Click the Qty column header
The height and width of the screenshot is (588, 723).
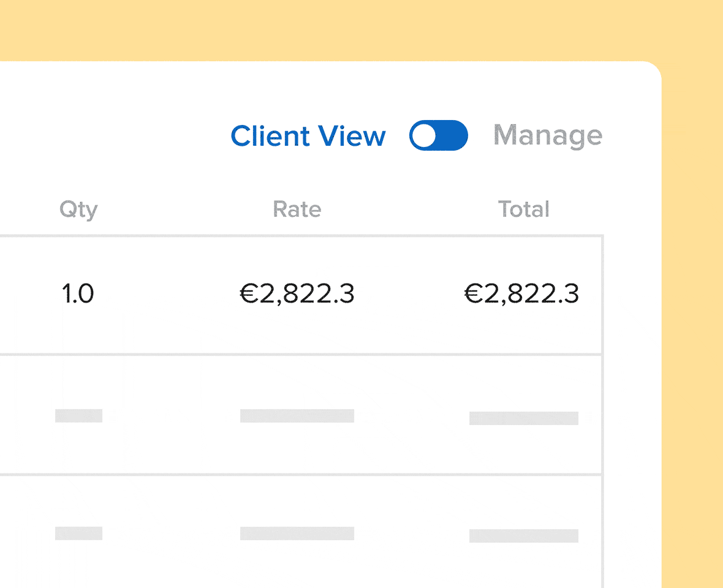(x=79, y=209)
